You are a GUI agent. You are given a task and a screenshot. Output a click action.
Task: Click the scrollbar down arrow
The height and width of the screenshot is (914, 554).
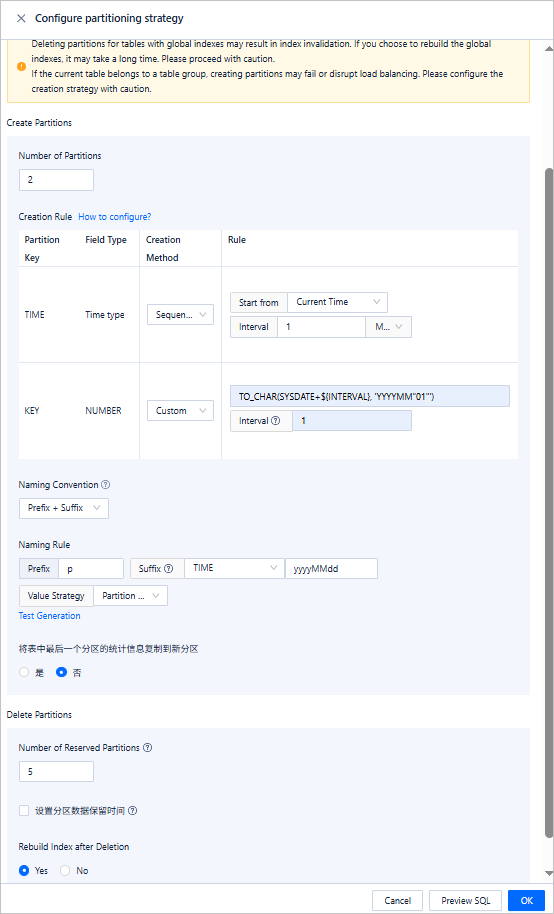pos(549,873)
